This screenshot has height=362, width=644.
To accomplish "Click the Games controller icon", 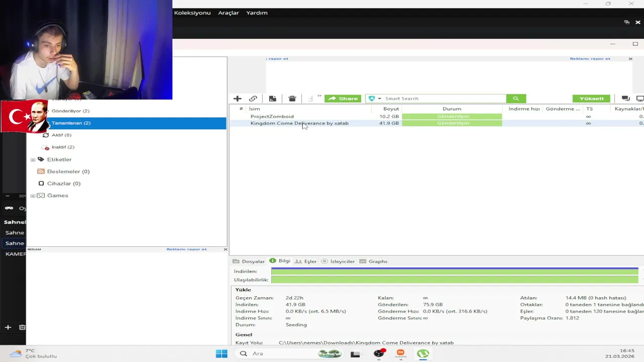I will [x=41, y=196].
